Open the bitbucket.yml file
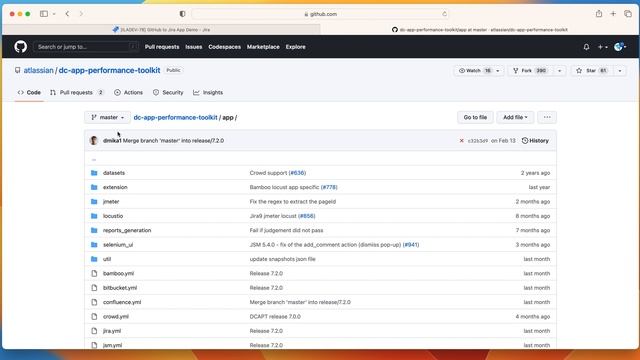 [x=120, y=288]
